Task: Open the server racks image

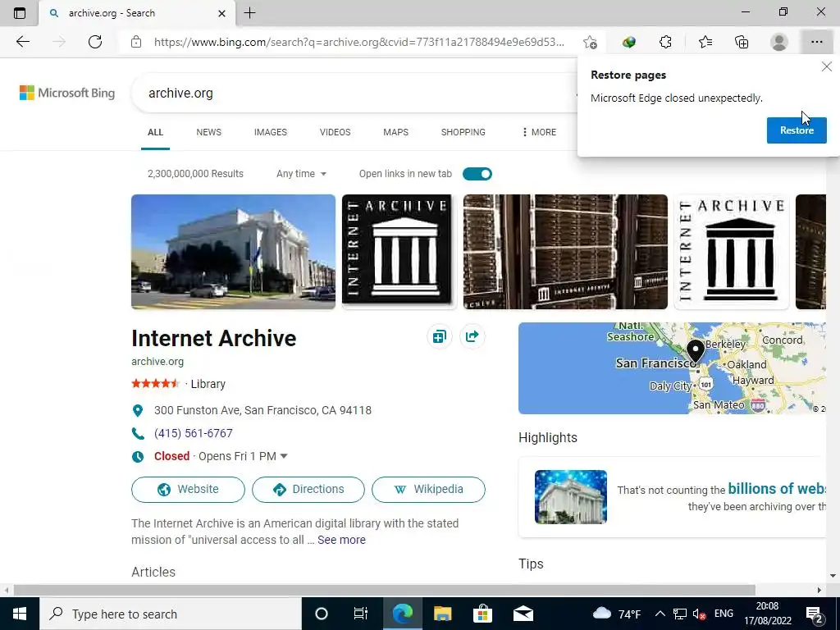Action: [565, 252]
